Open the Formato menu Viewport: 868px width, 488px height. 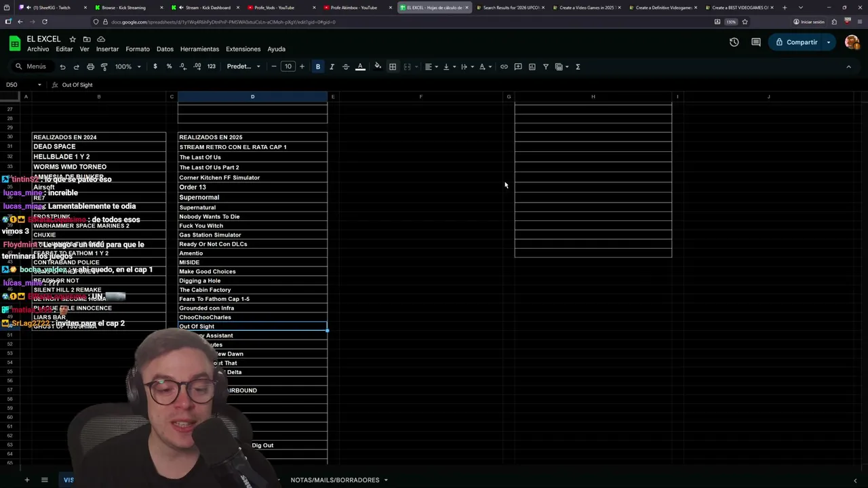(137, 49)
